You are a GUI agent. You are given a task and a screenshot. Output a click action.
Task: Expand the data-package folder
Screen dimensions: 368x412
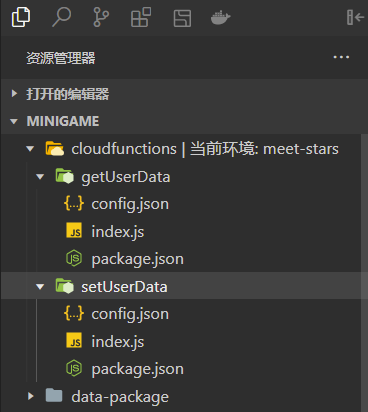coord(31,396)
